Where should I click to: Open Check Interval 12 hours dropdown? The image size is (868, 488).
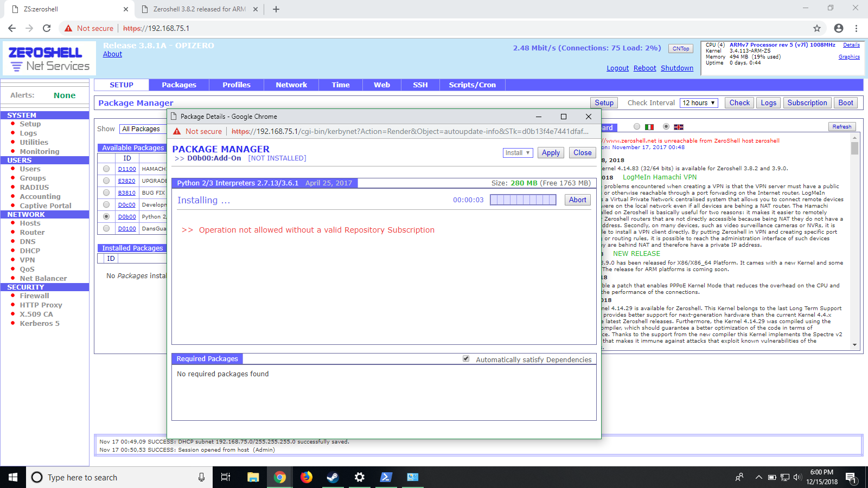coord(700,103)
